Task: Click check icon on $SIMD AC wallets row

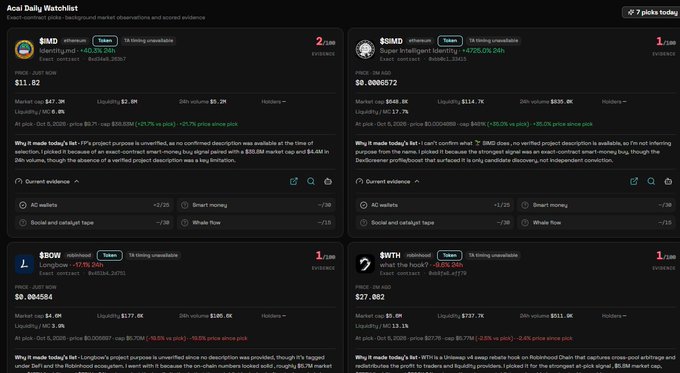Action: (x=363, y=205)
